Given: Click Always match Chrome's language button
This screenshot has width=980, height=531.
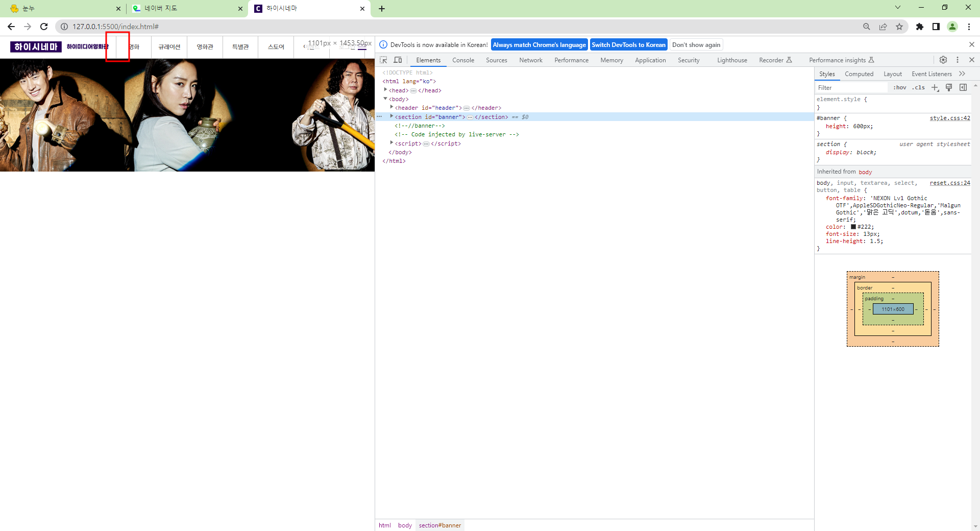Looking at the screenshot, I should coord(539,45).
